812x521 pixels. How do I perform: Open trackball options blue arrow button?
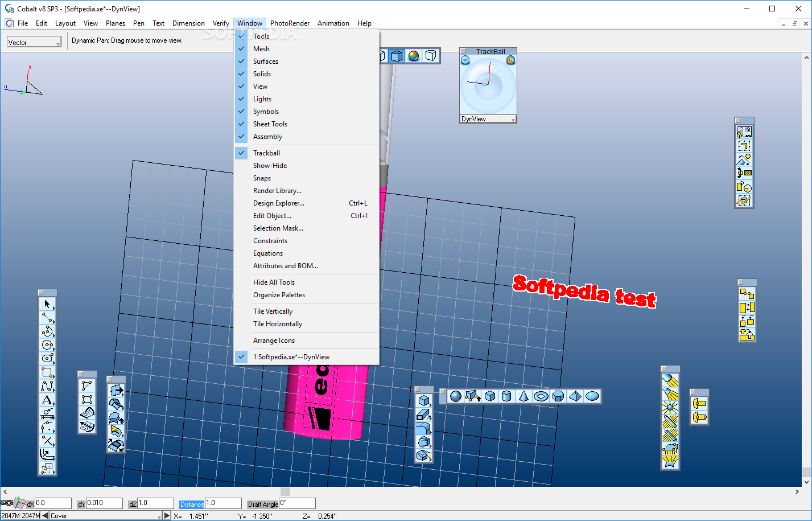pos(465,60)
